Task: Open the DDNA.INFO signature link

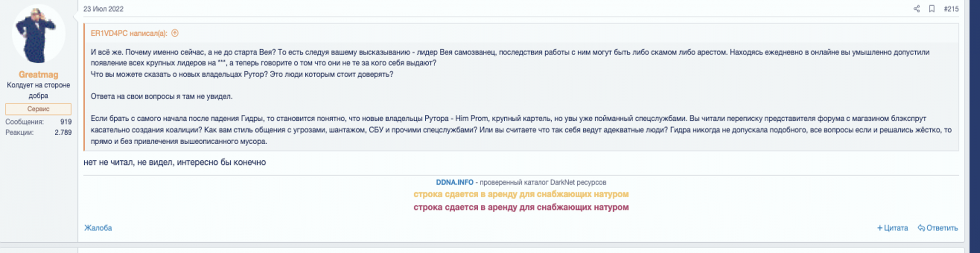Action: 454,182
